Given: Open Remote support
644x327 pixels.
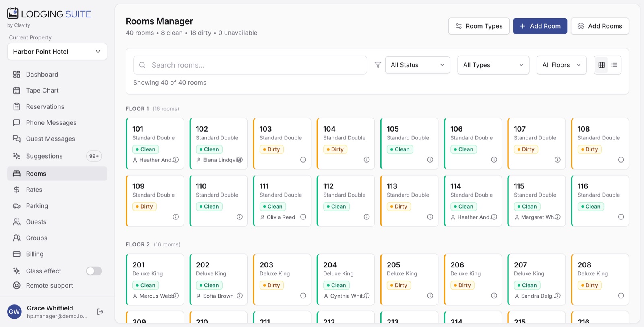Looking at the screenshot, I should click(57, 286).
